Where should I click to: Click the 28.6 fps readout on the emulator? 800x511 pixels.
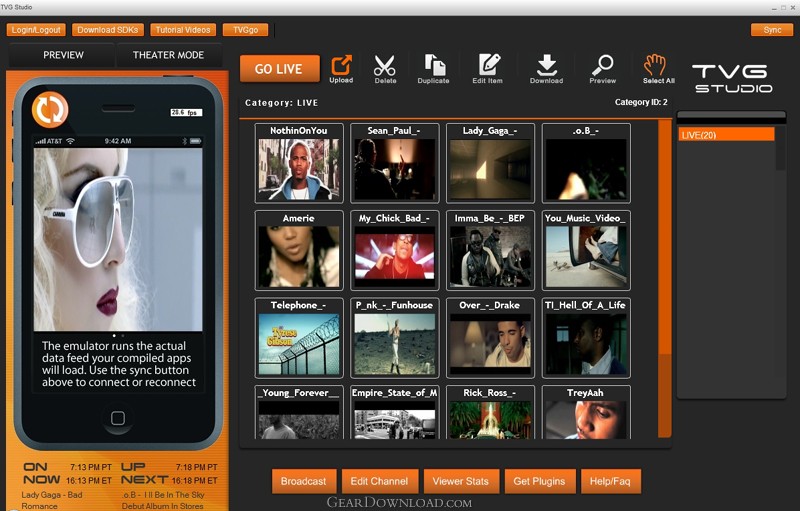[x=186, y=112]
